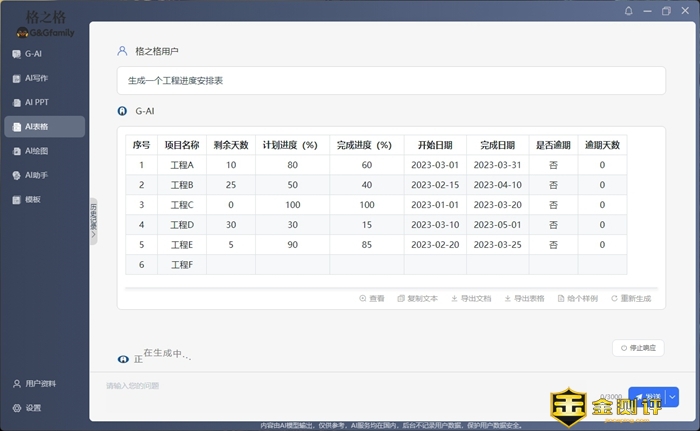Screen dimensions: 700x431
Task: Select the AI表格 sidebar item
Action: click(x=36, y=127)
